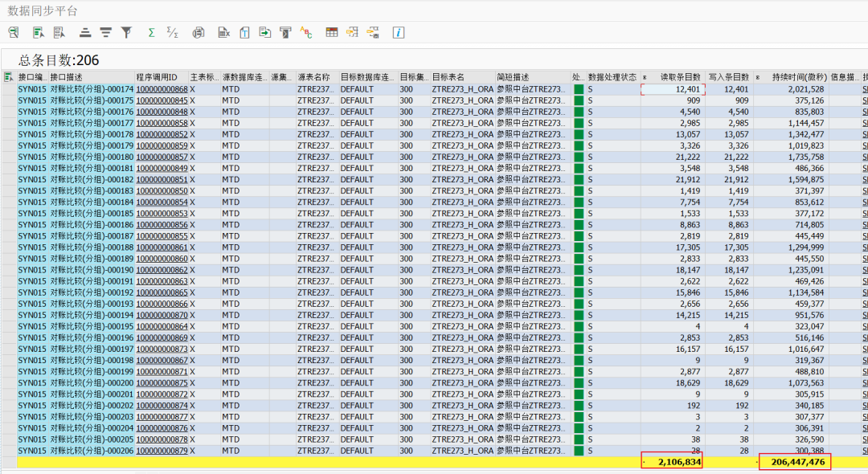Click the 简短描述 column header
The image size is (868, 474).
[x=533, y=77]
